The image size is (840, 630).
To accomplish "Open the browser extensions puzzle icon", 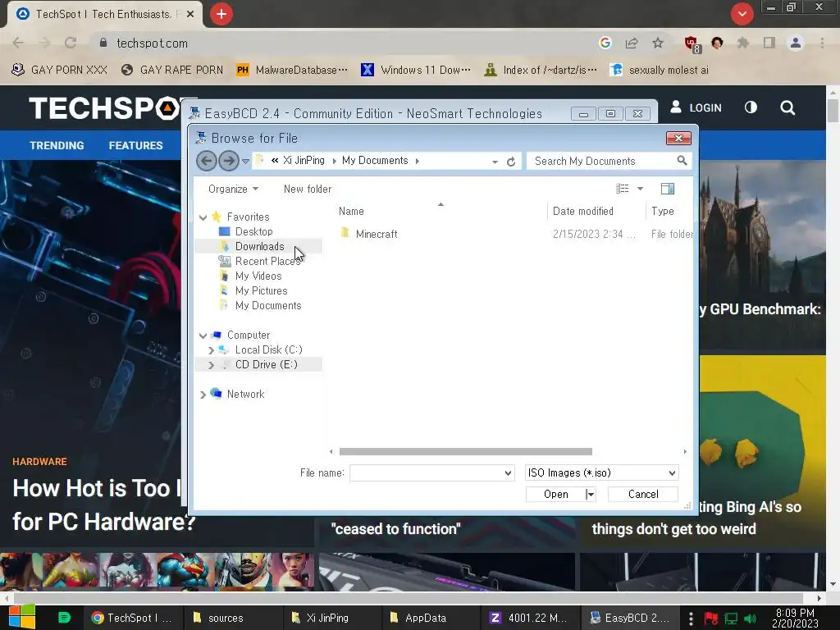I will pos(742,43).
